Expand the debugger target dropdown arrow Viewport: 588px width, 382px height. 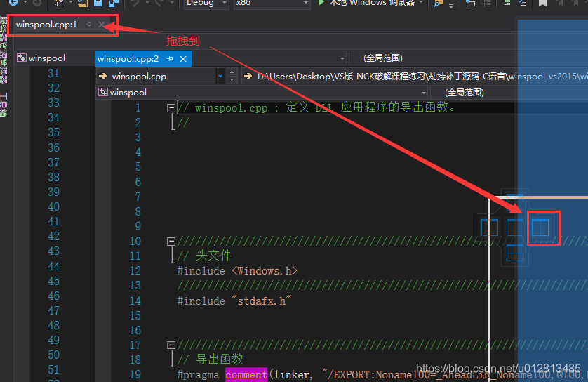click(x=421, y=3)
